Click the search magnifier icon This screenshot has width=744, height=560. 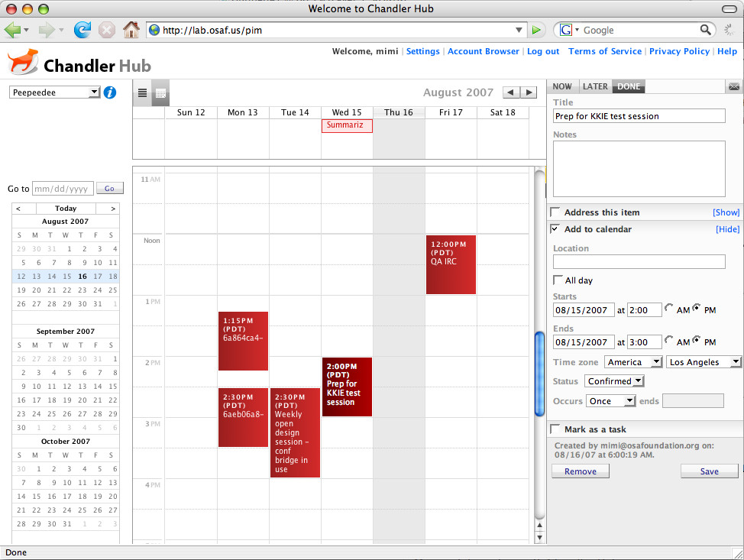[706, 30]
